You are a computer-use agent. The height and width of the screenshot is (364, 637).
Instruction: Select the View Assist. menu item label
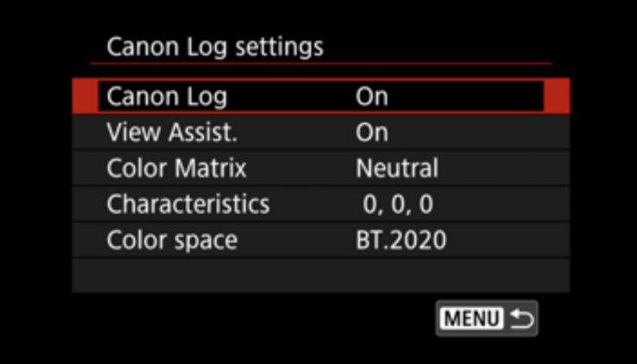pyautogui.click(x=170, y=133)
